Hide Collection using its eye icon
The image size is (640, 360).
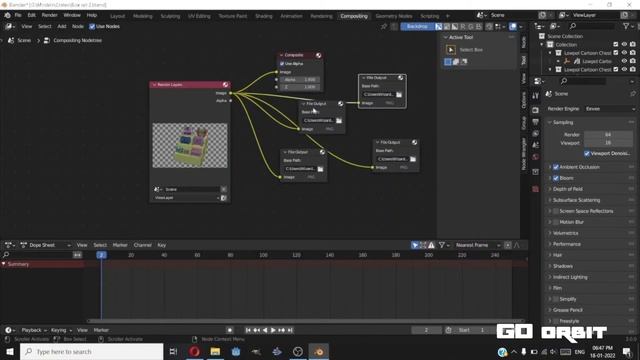click(x=624, y=44)
